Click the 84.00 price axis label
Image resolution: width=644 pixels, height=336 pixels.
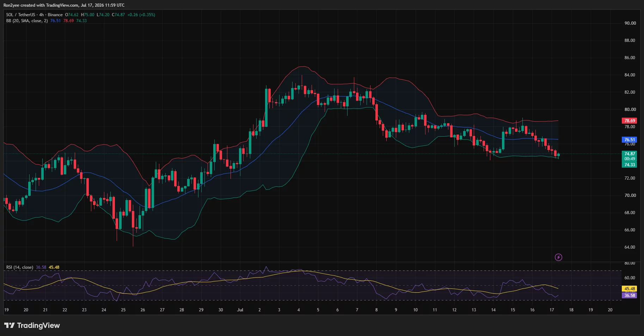[x=630, y=75]
